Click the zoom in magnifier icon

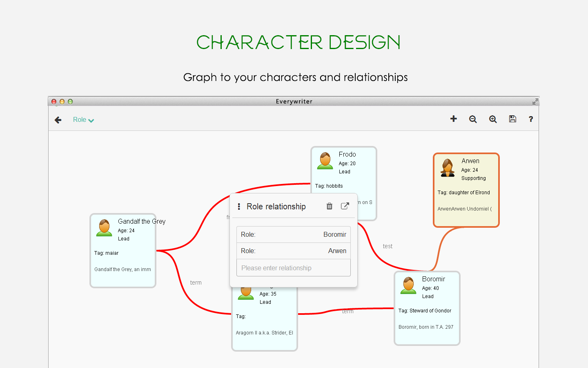point(493,119)
